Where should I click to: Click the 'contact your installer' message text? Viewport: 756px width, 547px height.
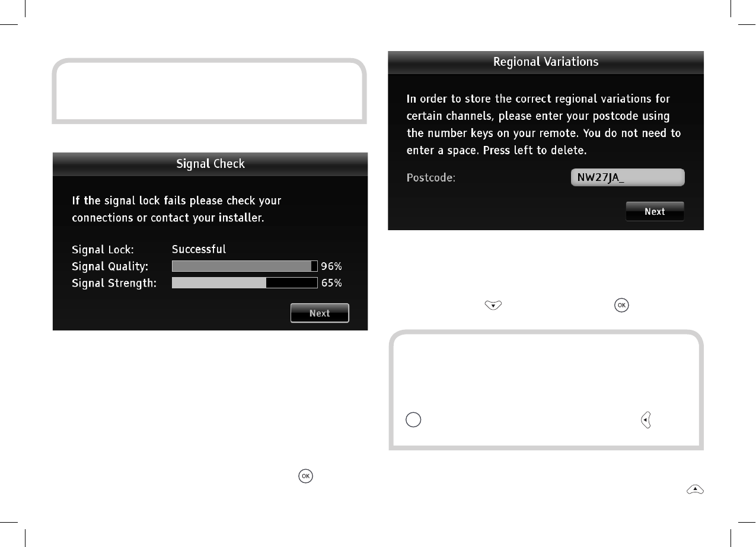207,218
